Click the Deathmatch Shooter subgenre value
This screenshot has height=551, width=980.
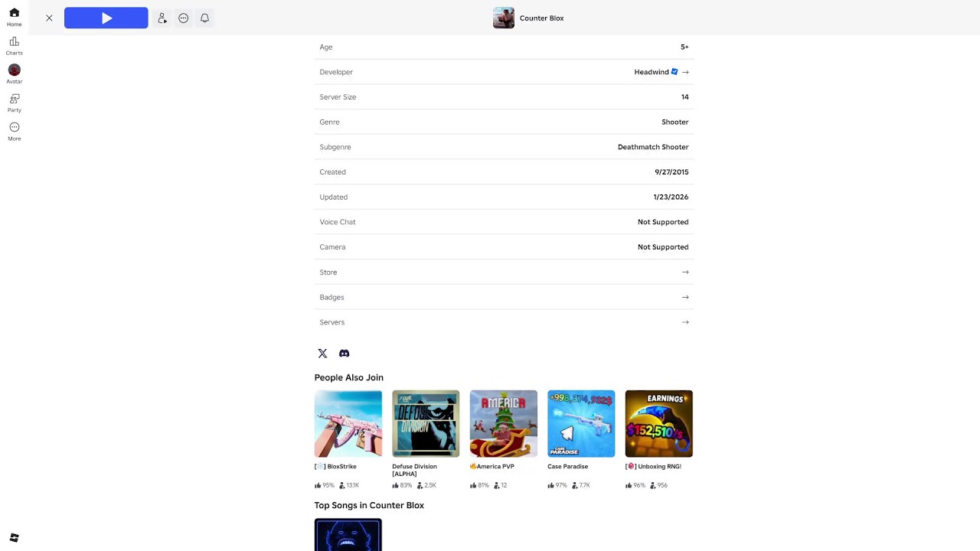click(653, 147)
